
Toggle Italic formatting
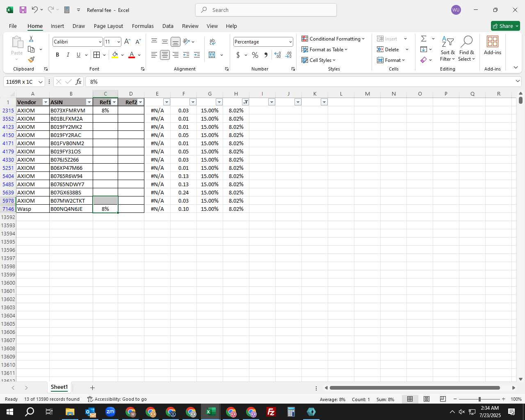[x=68, y=55]
